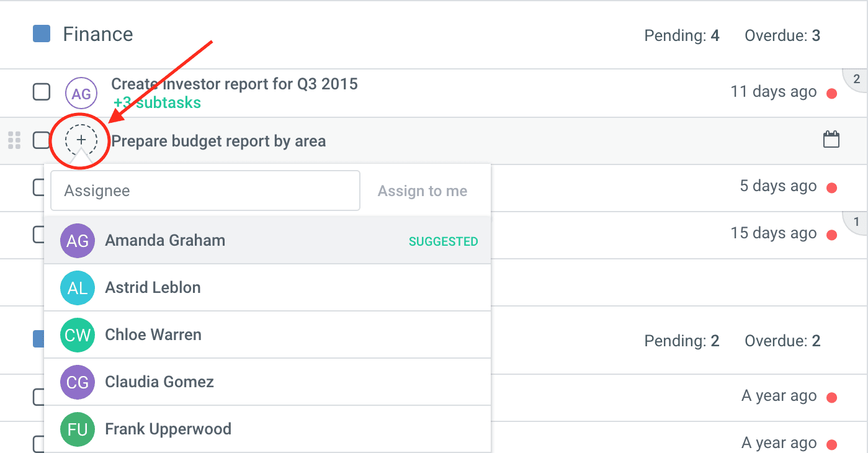
Task: Click the blue Finance color square
Action: click(42, 34)
